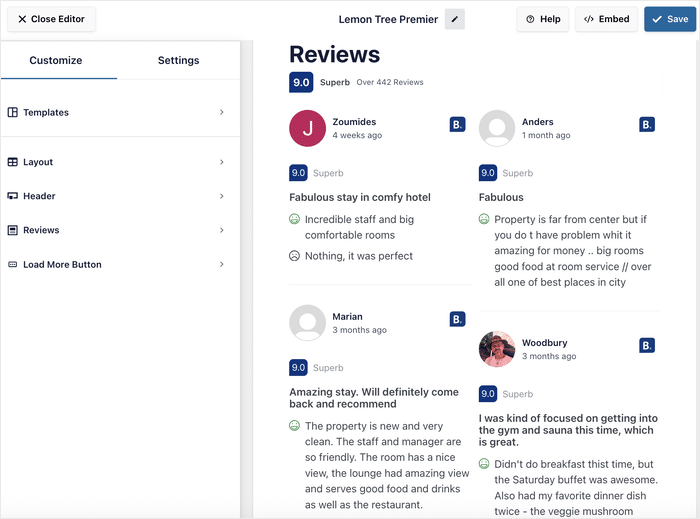Click the 4 weeks ago timestamp
Image resolution: width=700 pixels, height=519 pixels.
pyautogui.click(x=357, y=135)
